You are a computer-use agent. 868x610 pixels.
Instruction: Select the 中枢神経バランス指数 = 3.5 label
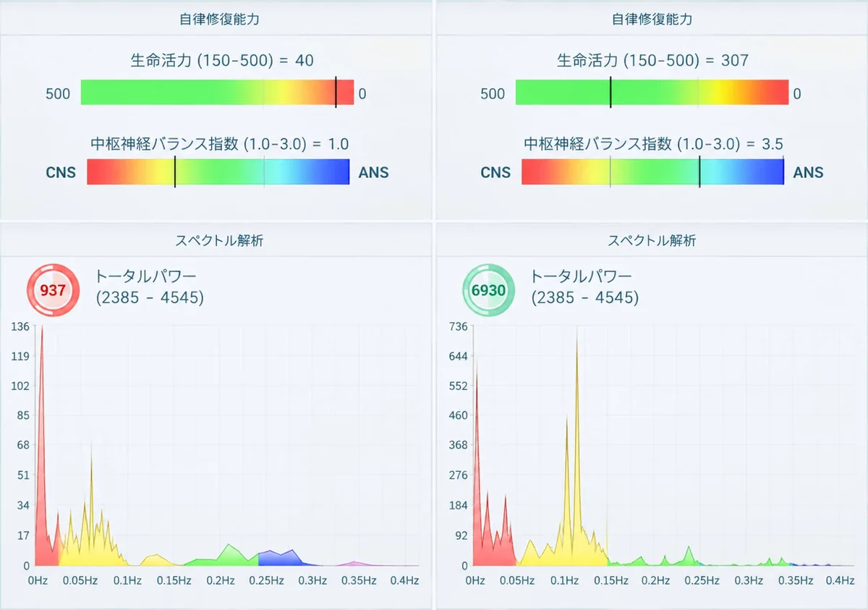click(x=653, y=144)
